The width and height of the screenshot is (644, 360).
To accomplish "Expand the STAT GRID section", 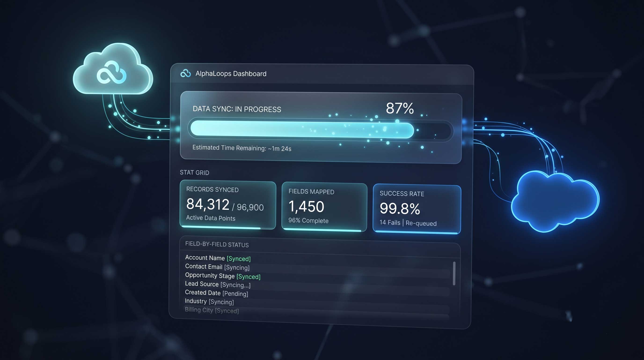I will pyautogui.click(x=194, y=172).
